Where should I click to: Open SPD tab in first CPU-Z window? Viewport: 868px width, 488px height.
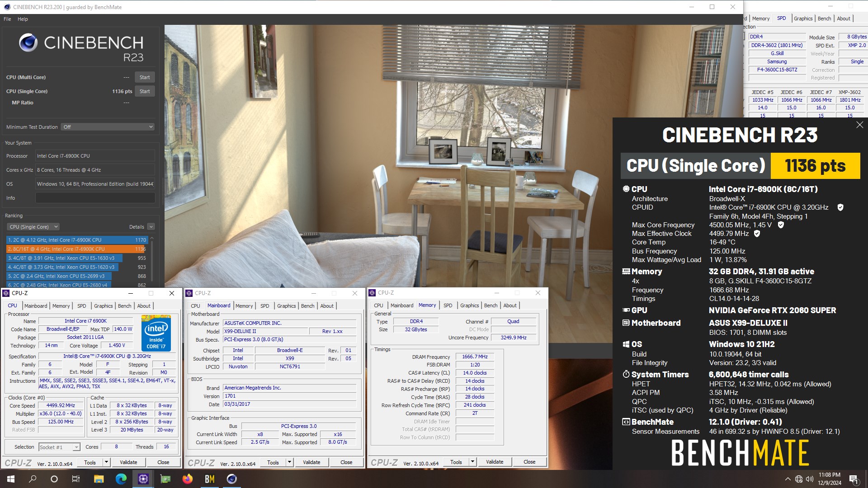(82, 306)
